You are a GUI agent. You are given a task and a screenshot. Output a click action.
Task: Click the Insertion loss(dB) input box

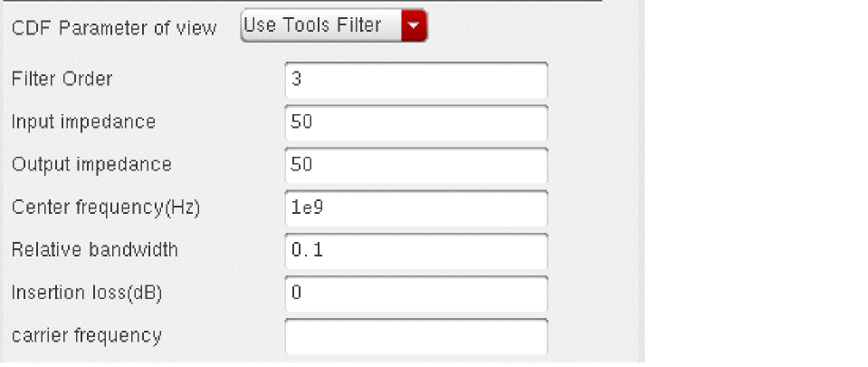415,293
